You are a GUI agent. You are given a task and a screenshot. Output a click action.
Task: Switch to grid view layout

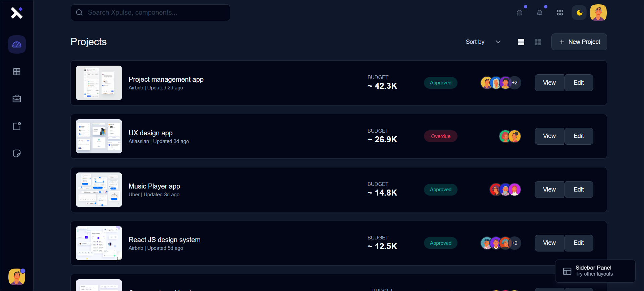[x=538, y=42]
